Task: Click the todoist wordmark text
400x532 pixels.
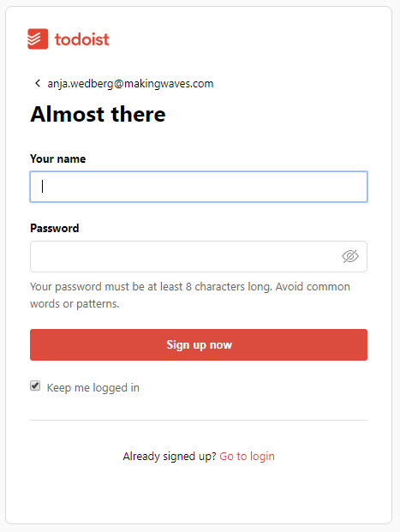Action: tap(81, 39)
